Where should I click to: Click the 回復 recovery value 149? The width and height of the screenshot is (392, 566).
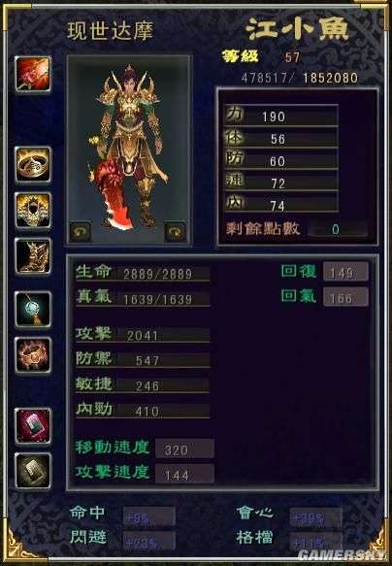[345, 272]
